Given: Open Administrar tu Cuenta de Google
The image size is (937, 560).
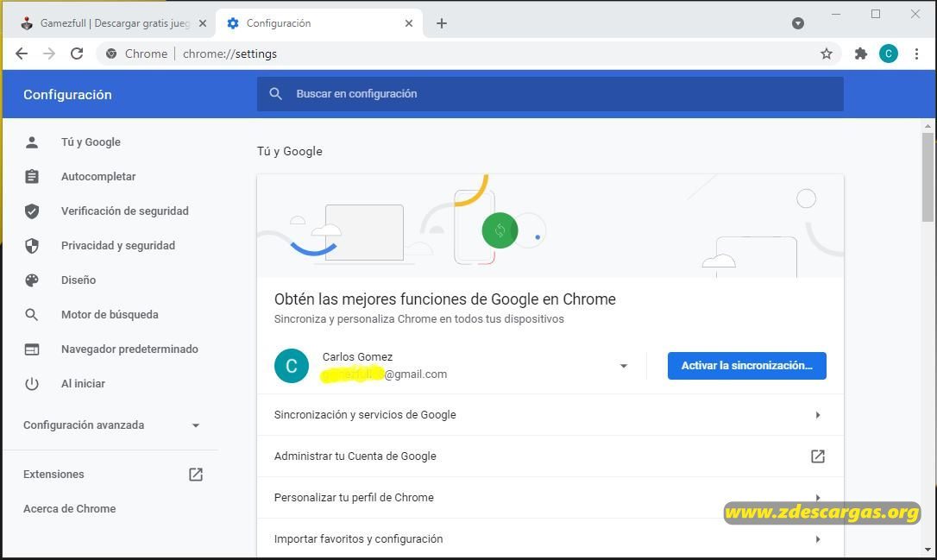Looking at the screenshot, I should tap(550, 456).
